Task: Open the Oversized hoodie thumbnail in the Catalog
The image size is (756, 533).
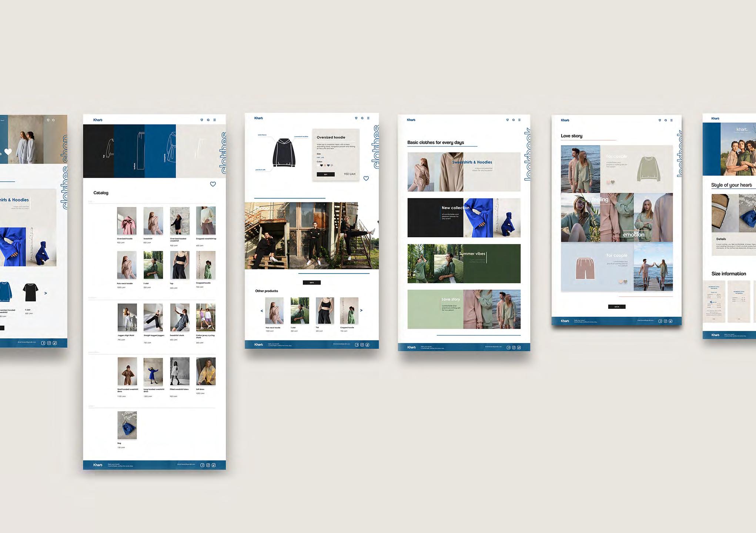Action: 127,221
